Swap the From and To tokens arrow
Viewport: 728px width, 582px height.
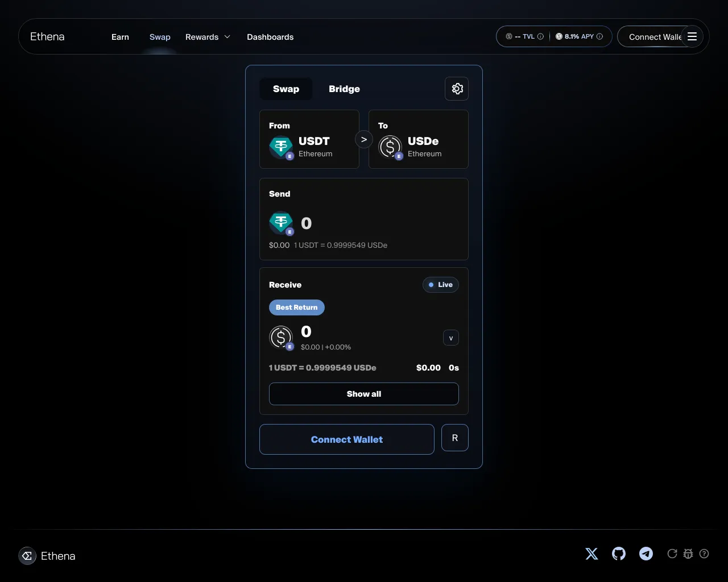coord(364,139)
